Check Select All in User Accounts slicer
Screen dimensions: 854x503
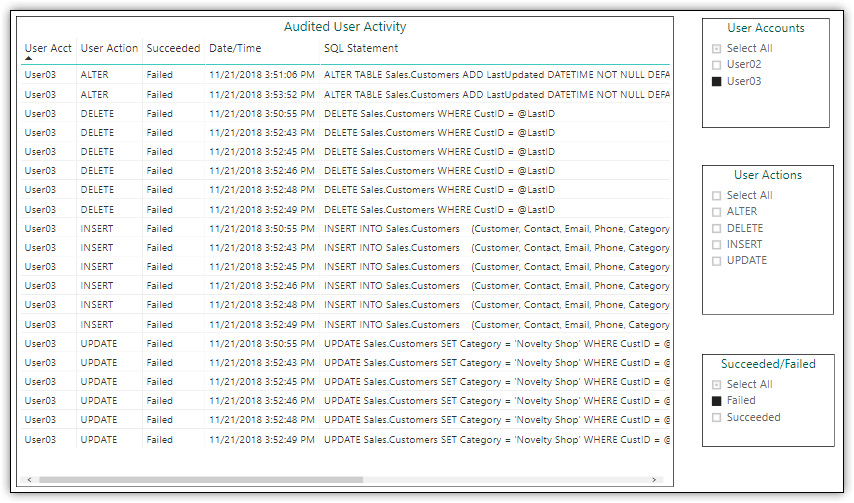tap(716, 48)
